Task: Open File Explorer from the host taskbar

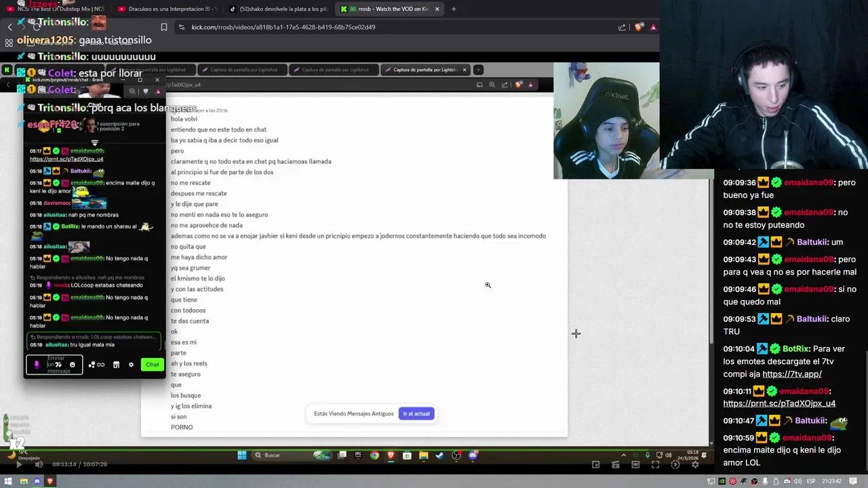Action: 23,481
